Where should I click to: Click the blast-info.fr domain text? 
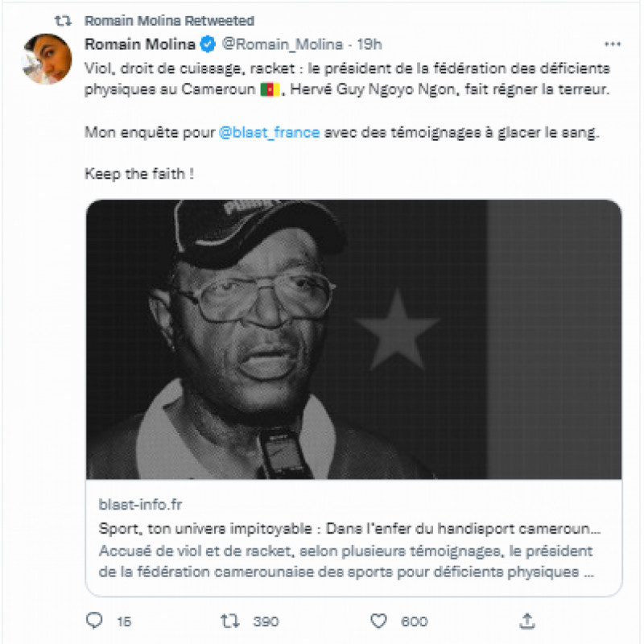pyautogui.click(x=140, y=505)
